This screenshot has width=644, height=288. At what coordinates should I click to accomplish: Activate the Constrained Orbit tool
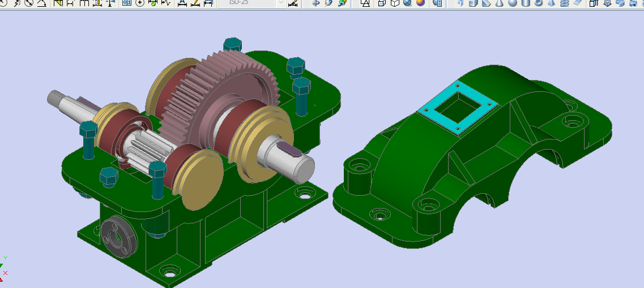[315, 2]
